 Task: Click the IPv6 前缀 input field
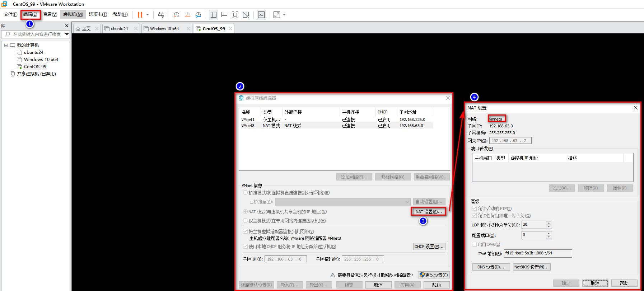pyautogui.click(x=538, y=253)
